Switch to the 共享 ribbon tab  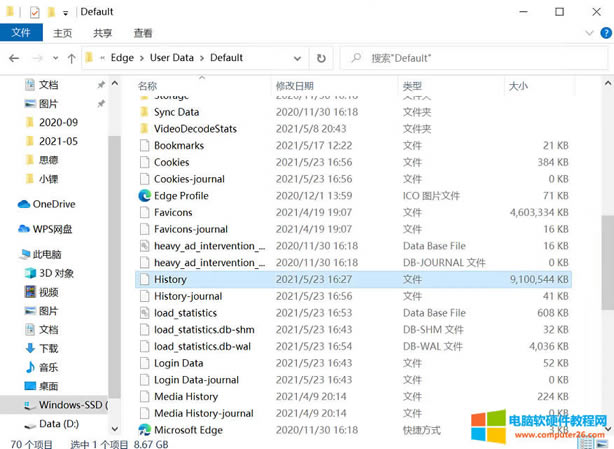click(103, 33)
